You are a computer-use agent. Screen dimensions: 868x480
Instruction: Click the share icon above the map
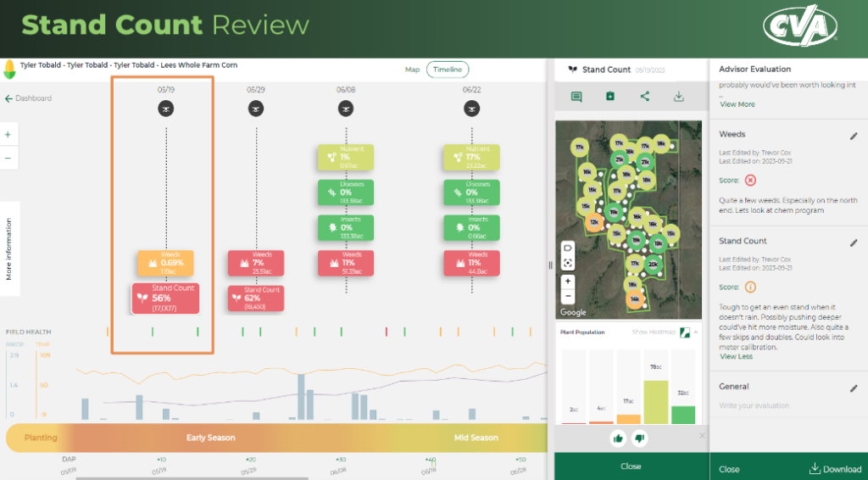tap(644, 97)
